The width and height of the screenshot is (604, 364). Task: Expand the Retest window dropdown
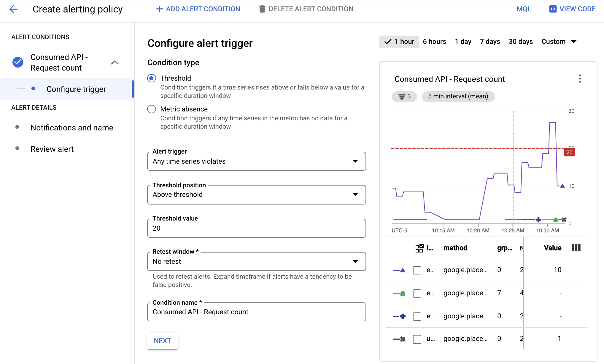pyautogui.click(x=356, y=261)
